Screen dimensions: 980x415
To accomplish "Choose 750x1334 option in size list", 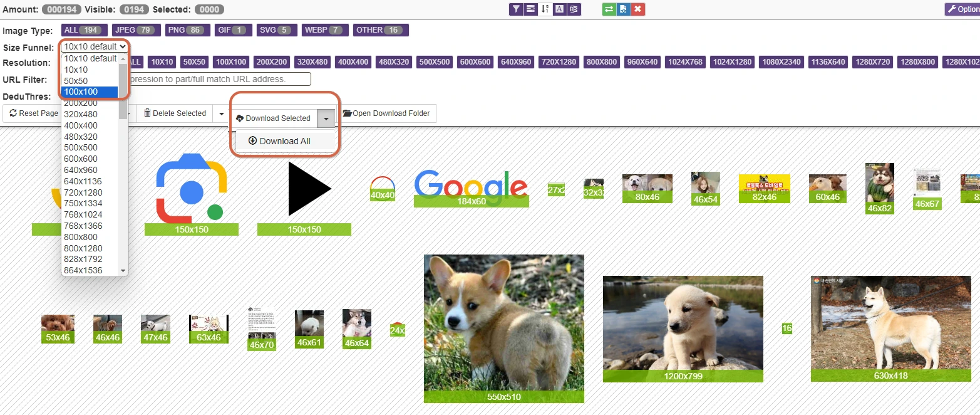I will [90, 203].
